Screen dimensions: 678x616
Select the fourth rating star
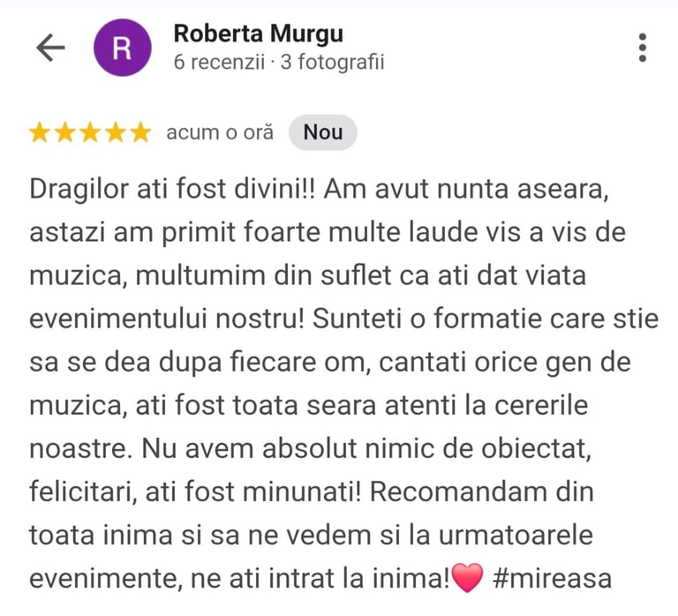[x=116, y=132]
